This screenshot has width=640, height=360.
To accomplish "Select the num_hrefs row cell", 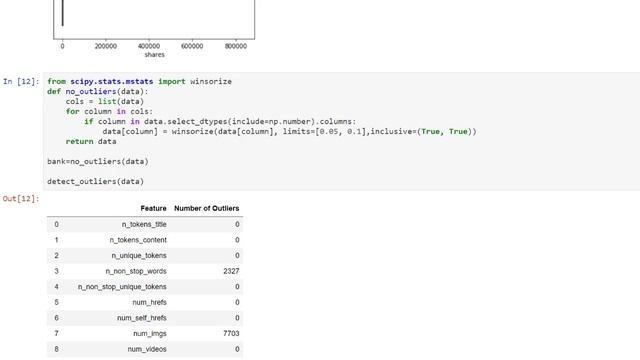I will (149, 302).
